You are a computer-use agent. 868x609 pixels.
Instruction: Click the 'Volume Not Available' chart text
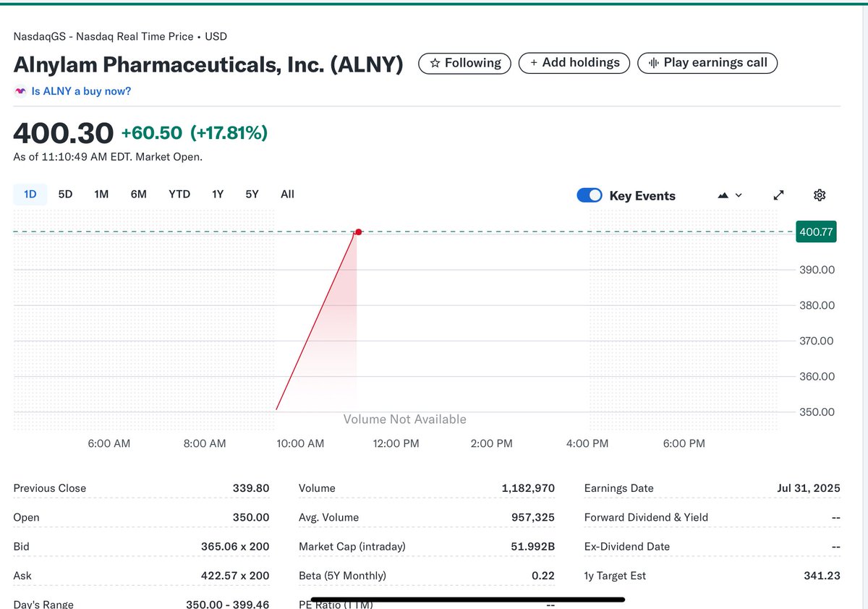pos(404,420)
